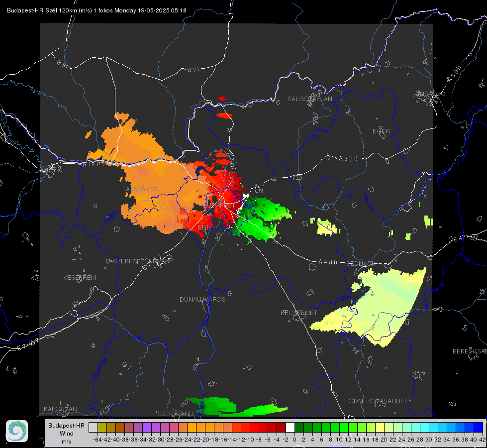
Task: Pick the bright red swatch between -12 and -10
Action: tap(245, 427)
